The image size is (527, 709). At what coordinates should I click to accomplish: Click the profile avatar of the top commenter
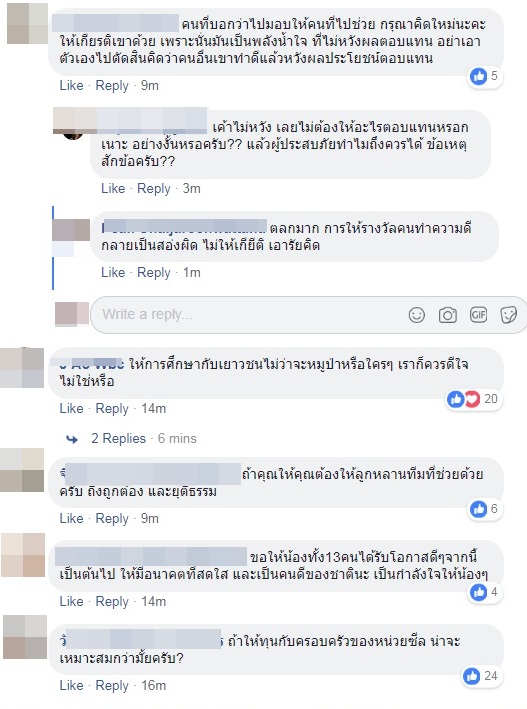(27, 24)
